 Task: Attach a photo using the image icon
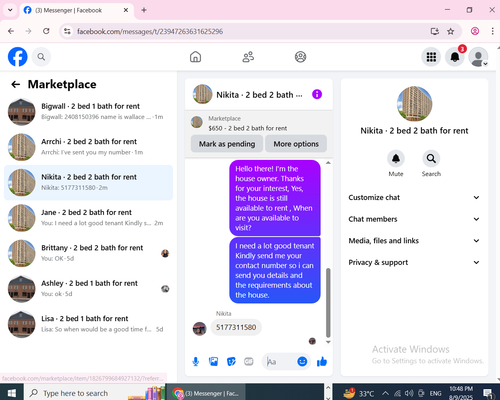pos(213,362)
